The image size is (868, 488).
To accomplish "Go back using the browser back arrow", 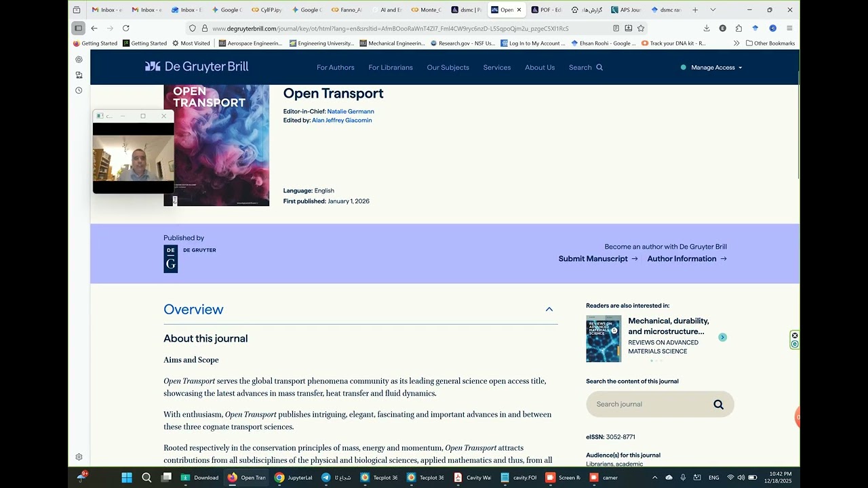I will coord(94,28).
